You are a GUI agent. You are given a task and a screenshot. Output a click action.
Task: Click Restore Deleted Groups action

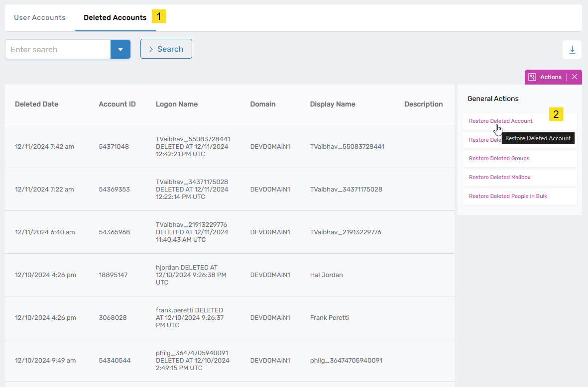[x=499, y=159]
